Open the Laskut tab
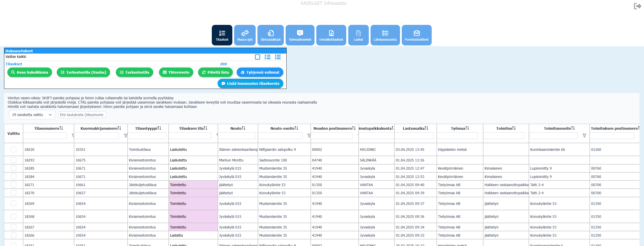The width and height of the screenshot is (644, 246). pos(358,35)
